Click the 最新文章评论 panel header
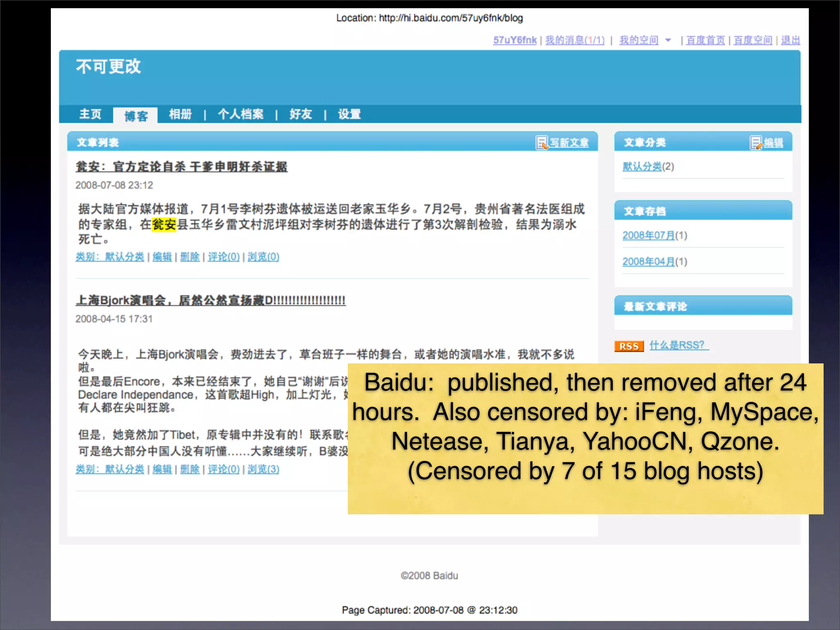The width and height of the screenshot is (840, 630). pos(703,306)
